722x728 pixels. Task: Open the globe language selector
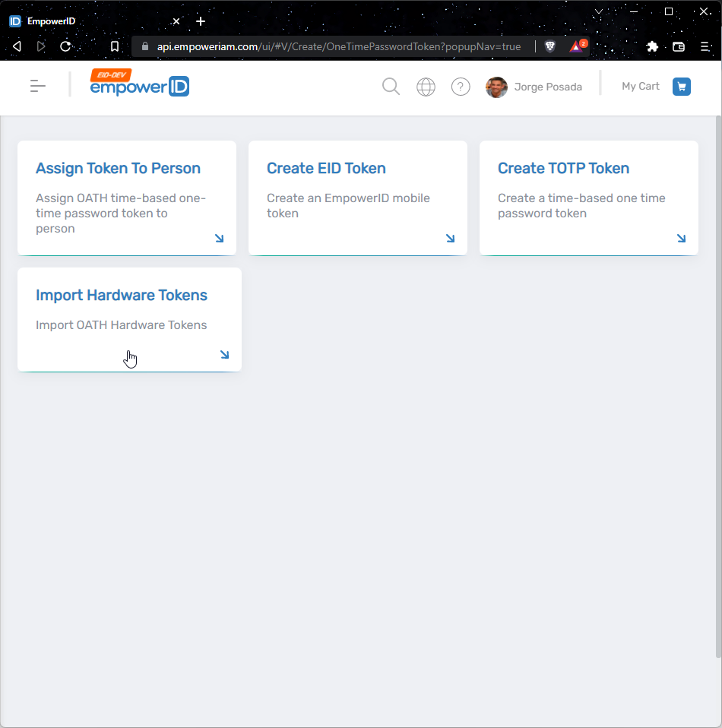[x=426, y=87]
